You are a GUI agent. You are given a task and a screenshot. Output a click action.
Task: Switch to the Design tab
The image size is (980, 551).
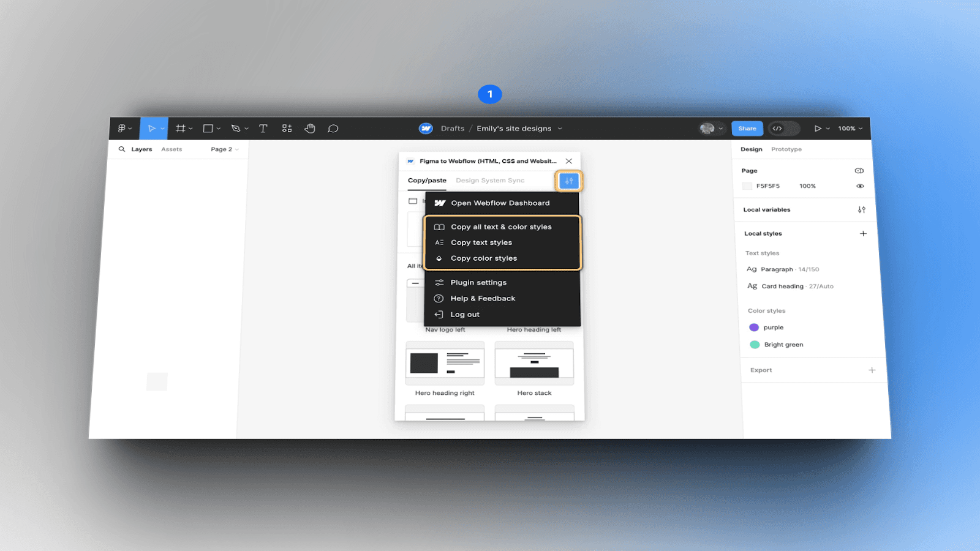pos(752,149)
